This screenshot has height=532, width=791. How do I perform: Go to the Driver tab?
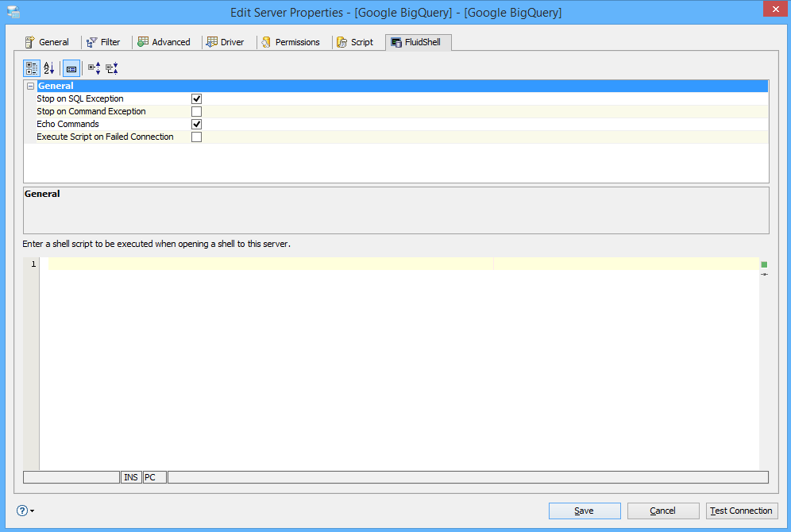point(226,42)
